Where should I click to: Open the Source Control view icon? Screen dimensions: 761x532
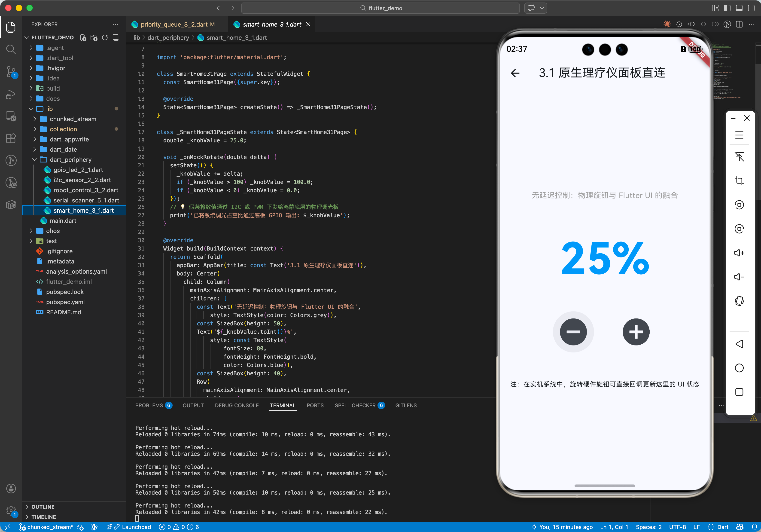(11, 72)
